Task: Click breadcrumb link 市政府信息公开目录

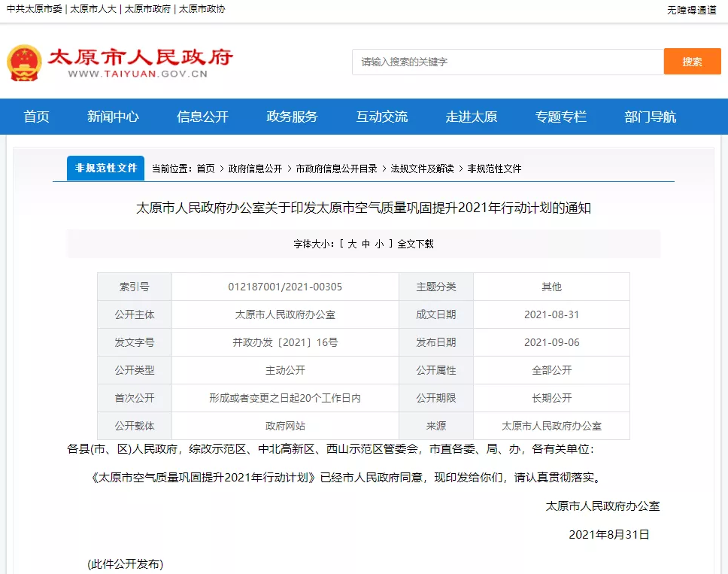Action: pyautogui.click(x=337, y=169)
